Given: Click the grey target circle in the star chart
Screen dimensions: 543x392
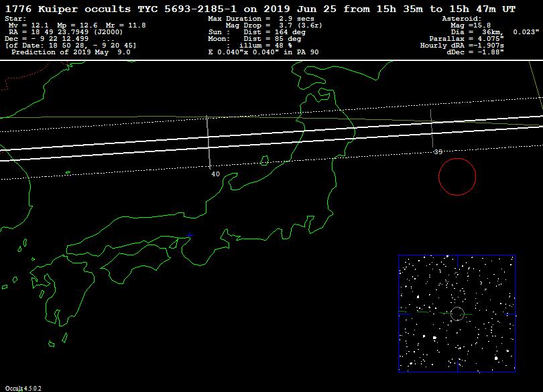Looking at the screenshot, I should point(457,314).
